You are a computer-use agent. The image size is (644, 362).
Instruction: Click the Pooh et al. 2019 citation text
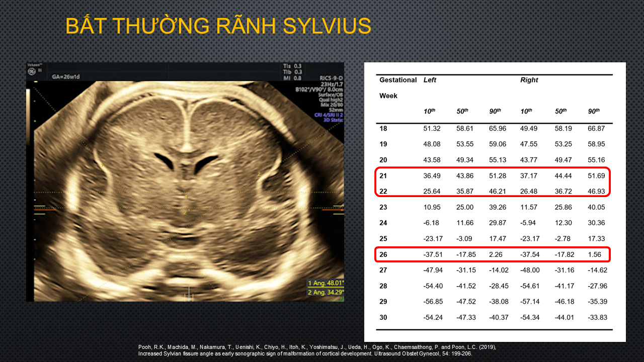click(317, 350)
